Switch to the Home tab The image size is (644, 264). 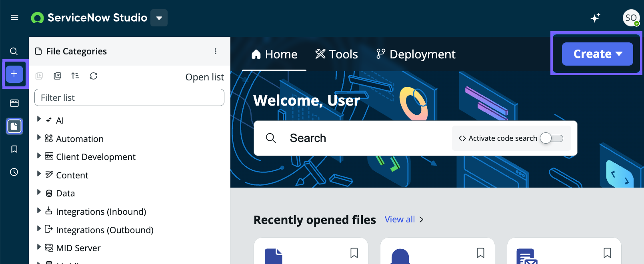click(274, 54)
